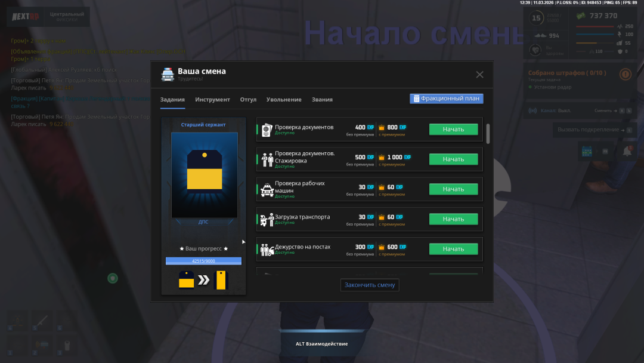644x363 pixels.
Task: Open the calendar icon in the HUD
Action: tap(586, 152)
